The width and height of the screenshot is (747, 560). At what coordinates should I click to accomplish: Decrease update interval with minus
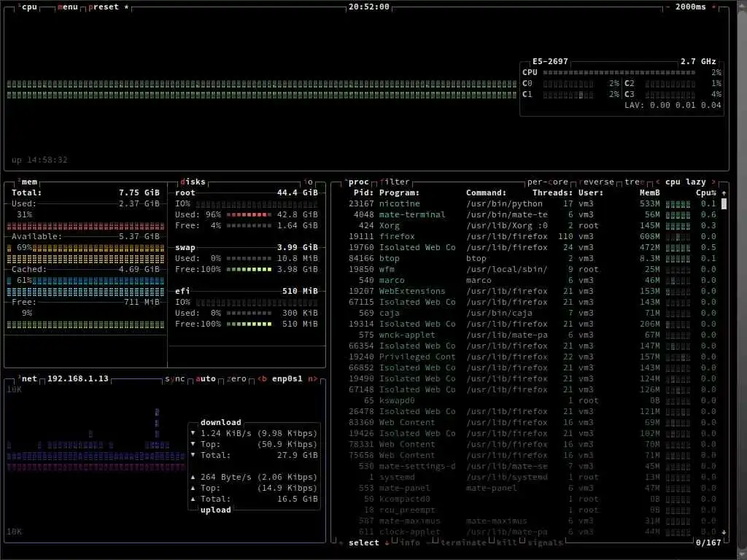tap(668, 7)
